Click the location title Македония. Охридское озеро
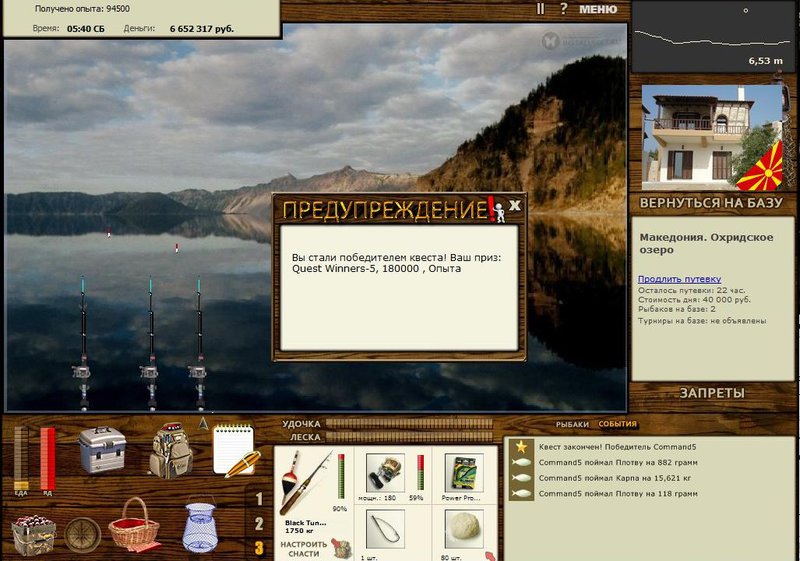 point(706,243)
